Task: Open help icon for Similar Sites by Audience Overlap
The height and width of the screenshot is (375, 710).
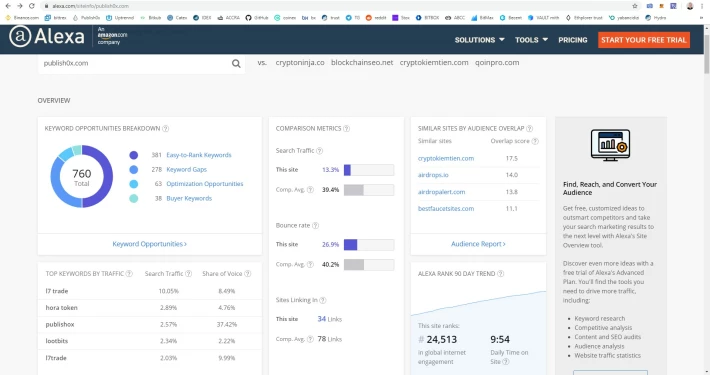Action: tap(530, 129)
